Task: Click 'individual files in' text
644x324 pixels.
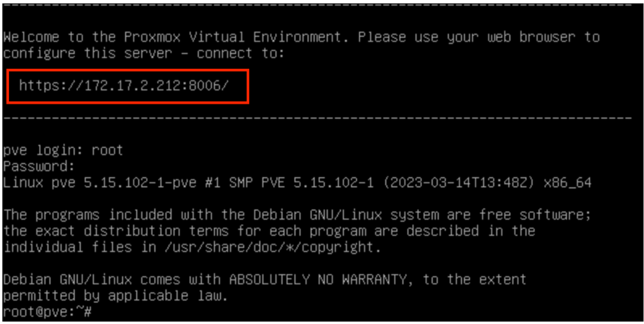Action: (x=80, y=247)
